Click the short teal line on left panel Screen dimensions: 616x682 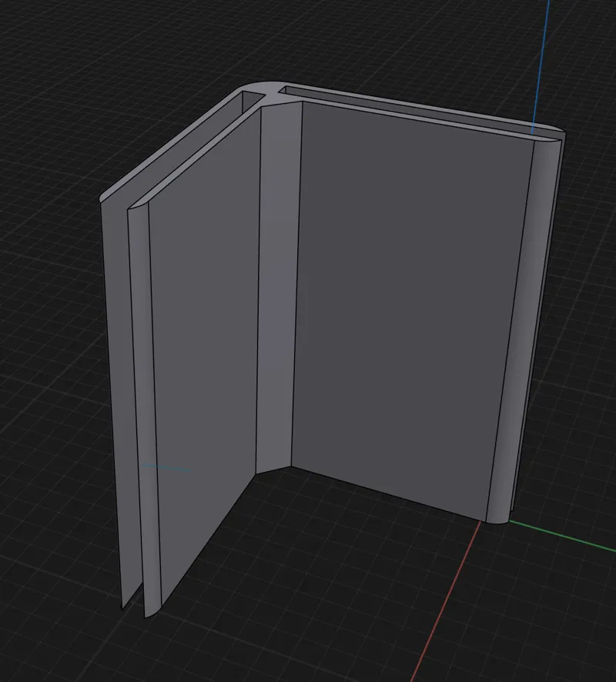[x=166, y=467]
